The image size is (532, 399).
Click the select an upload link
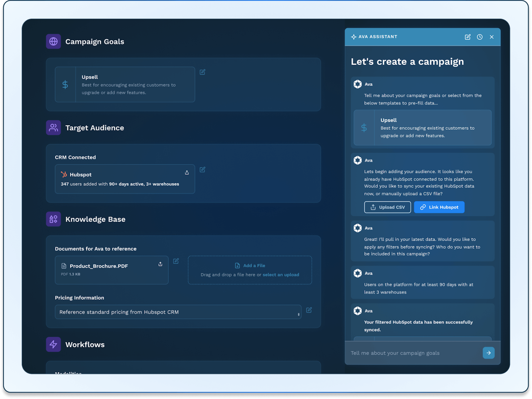(x=281, y=275)
